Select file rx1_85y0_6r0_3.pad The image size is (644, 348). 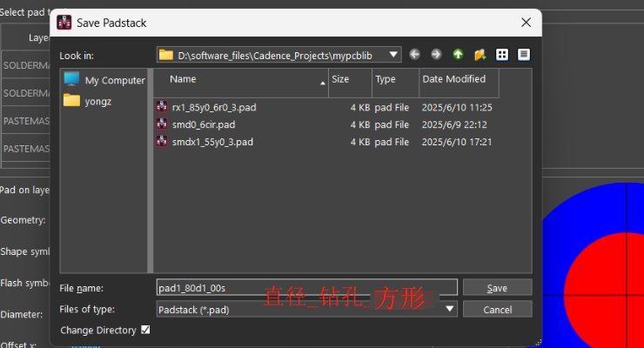(214, 108)
